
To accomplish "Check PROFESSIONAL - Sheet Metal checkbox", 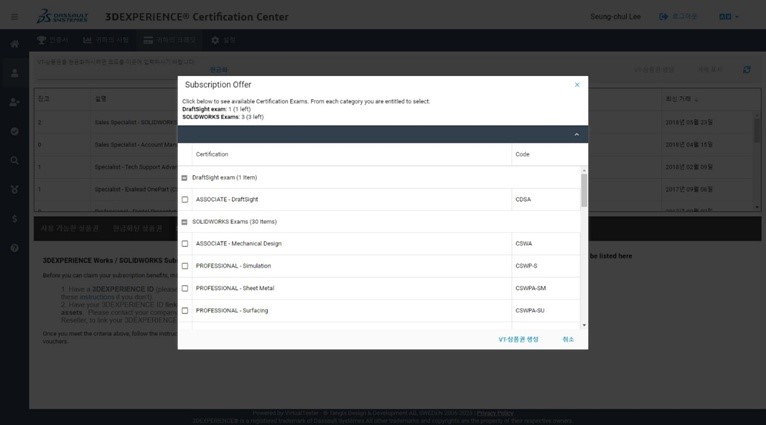I will (x=185, y=288).
